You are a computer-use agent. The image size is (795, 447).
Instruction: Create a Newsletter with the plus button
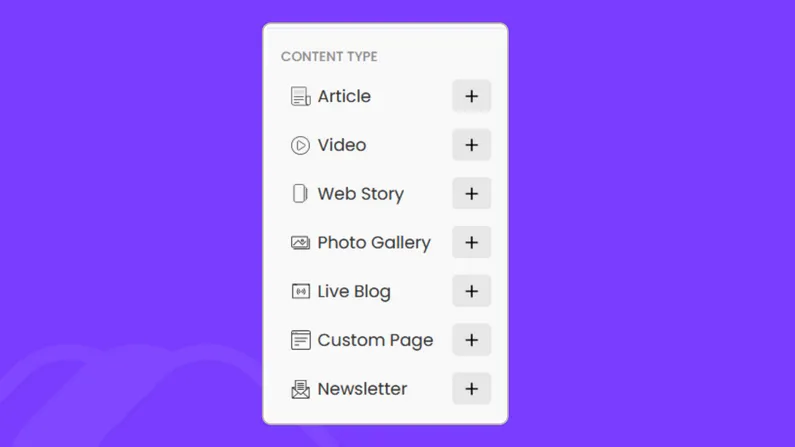pyautogui.click(x=471, y=389)
